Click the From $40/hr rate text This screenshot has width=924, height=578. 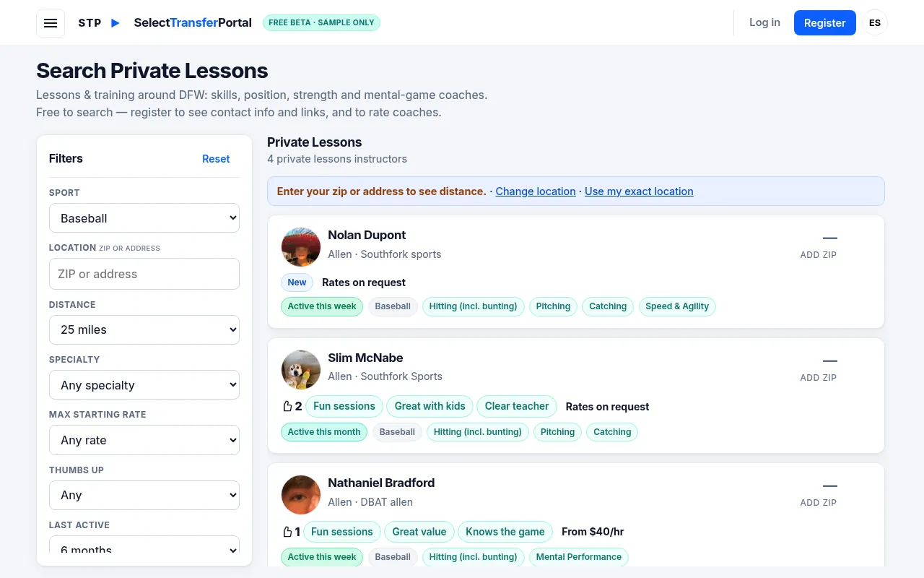pyautogui.click(x=593, y=532)
